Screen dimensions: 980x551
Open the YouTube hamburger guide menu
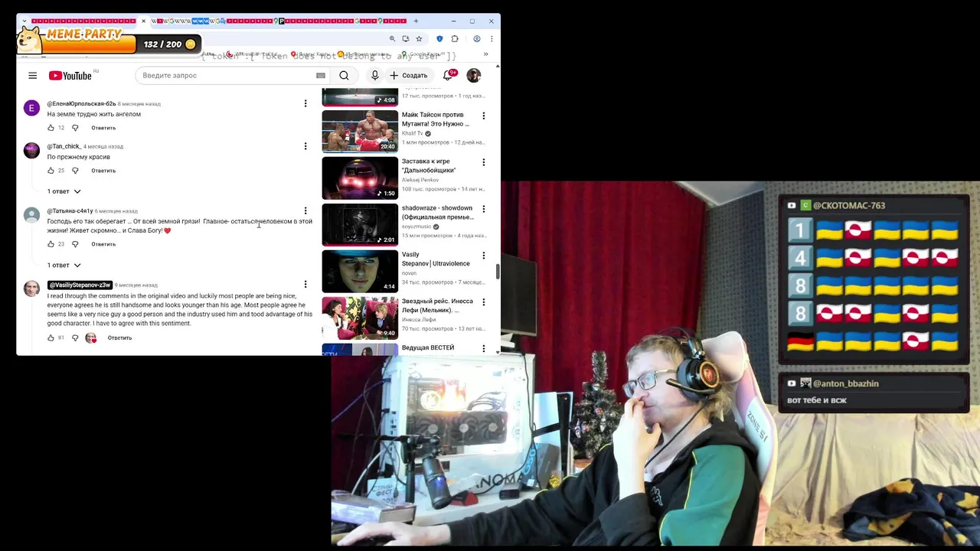(32, 75)
